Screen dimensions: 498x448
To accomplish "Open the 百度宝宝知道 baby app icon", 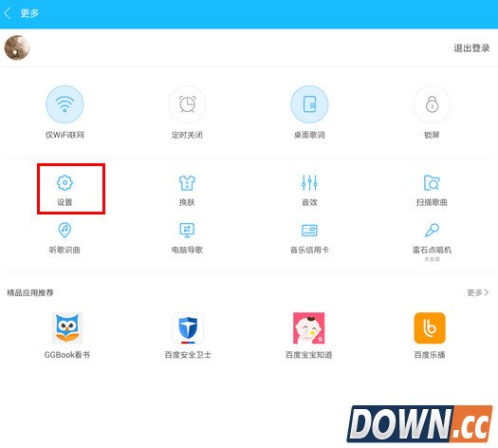I will click(308, 327).
